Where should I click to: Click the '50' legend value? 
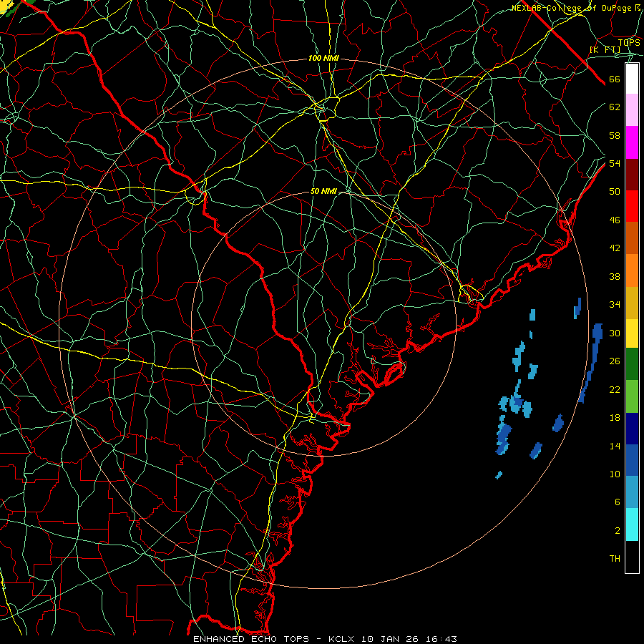click(615, 192)
